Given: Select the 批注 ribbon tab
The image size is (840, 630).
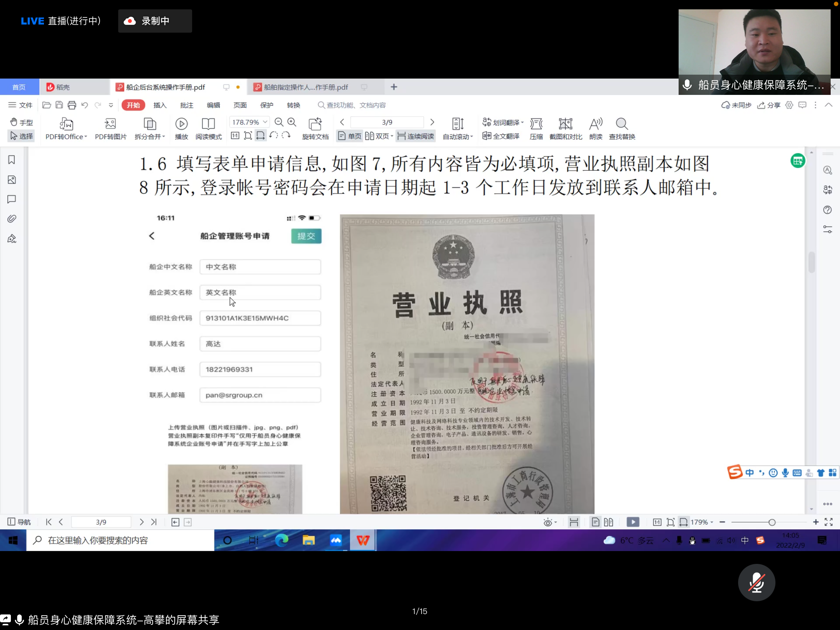Looking at the screenshot, I should coord(187,105).
